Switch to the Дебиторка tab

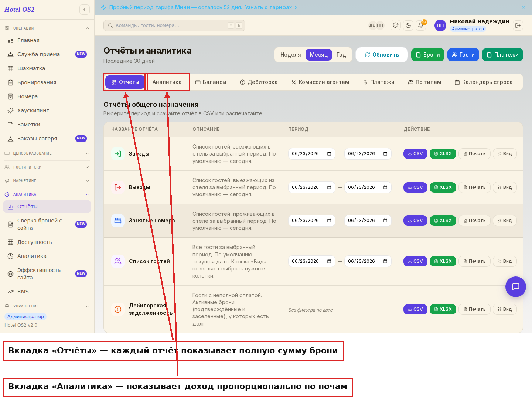point(259,82)
